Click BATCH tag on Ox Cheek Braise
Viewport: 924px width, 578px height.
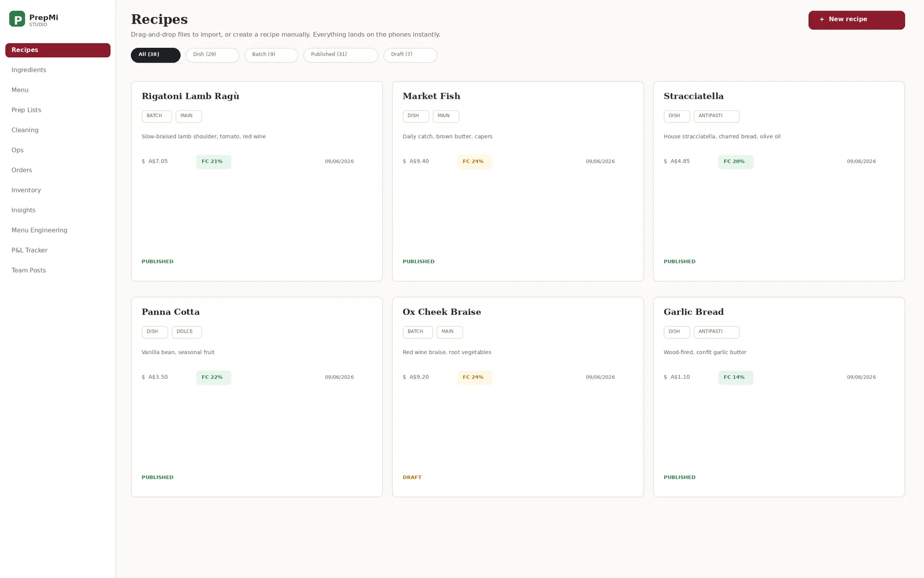(x=417, y=332)
